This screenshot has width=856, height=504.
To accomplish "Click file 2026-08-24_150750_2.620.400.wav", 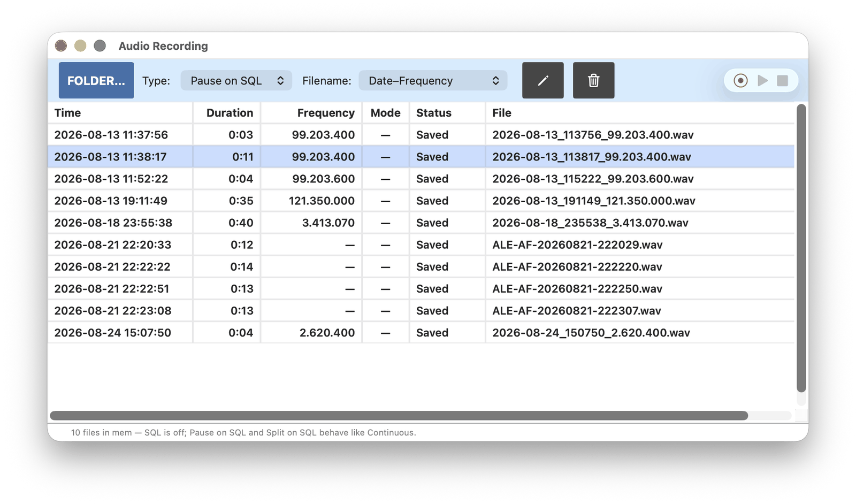I will [x=591, y=332].
